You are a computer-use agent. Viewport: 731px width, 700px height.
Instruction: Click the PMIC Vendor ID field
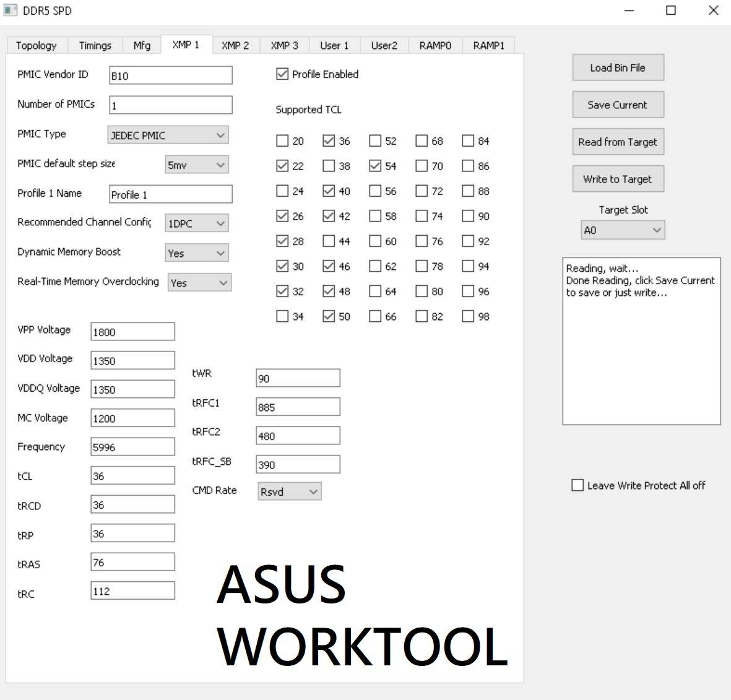click(x=171, y=76)
